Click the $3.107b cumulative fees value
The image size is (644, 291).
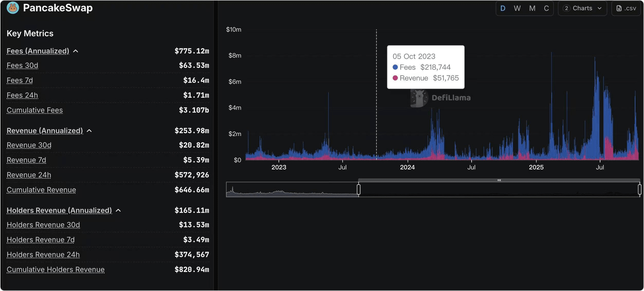[194, 110]
